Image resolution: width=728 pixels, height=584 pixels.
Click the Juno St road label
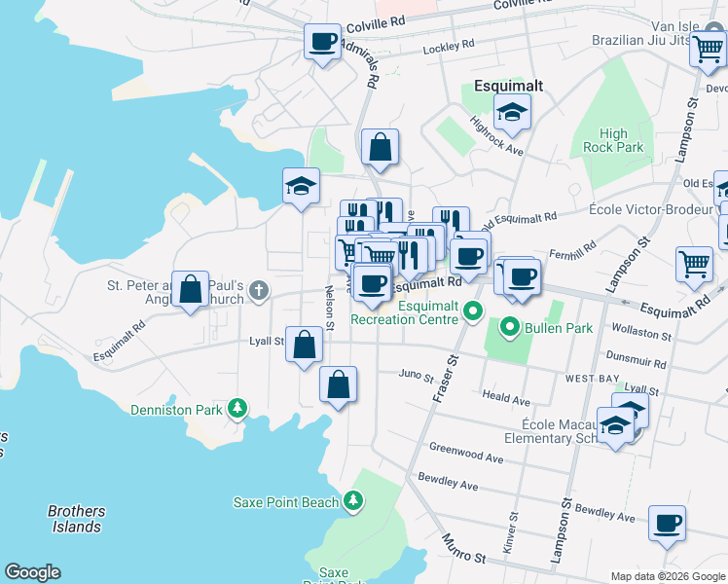click(416, 376)
